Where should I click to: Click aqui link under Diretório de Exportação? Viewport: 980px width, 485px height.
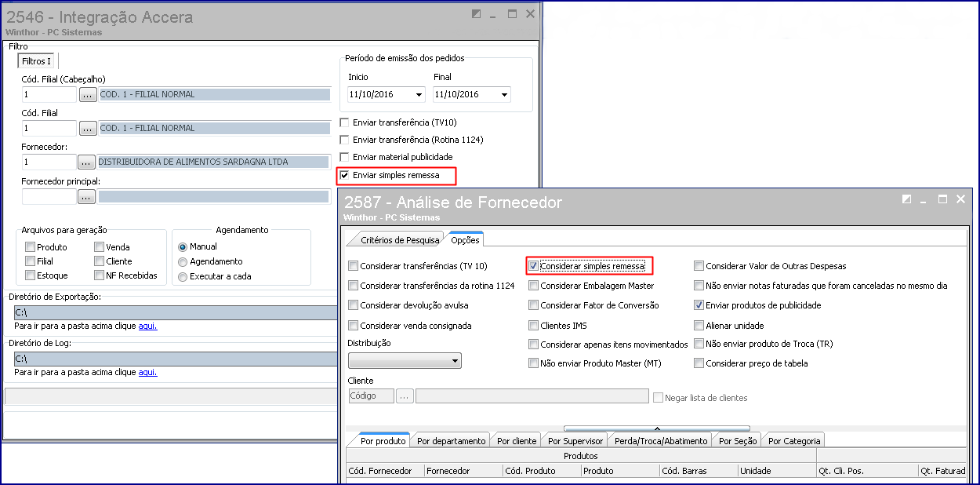(147, 326)
